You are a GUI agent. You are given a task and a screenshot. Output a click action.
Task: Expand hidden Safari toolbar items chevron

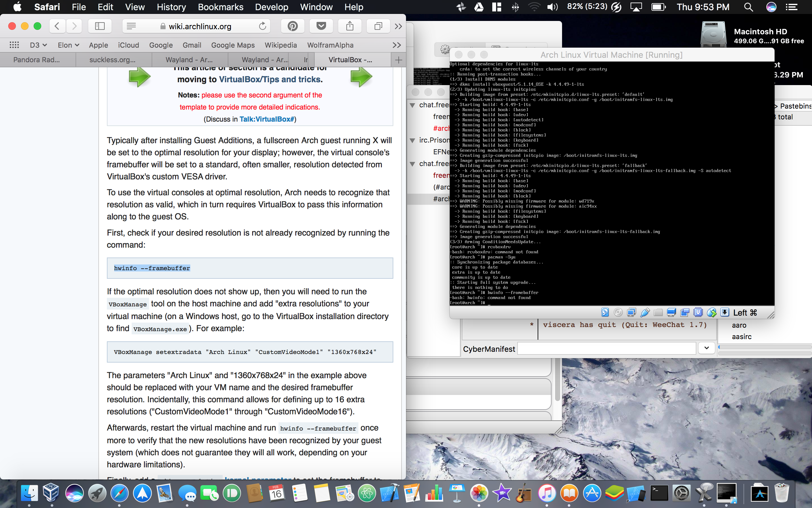[398, 26]
